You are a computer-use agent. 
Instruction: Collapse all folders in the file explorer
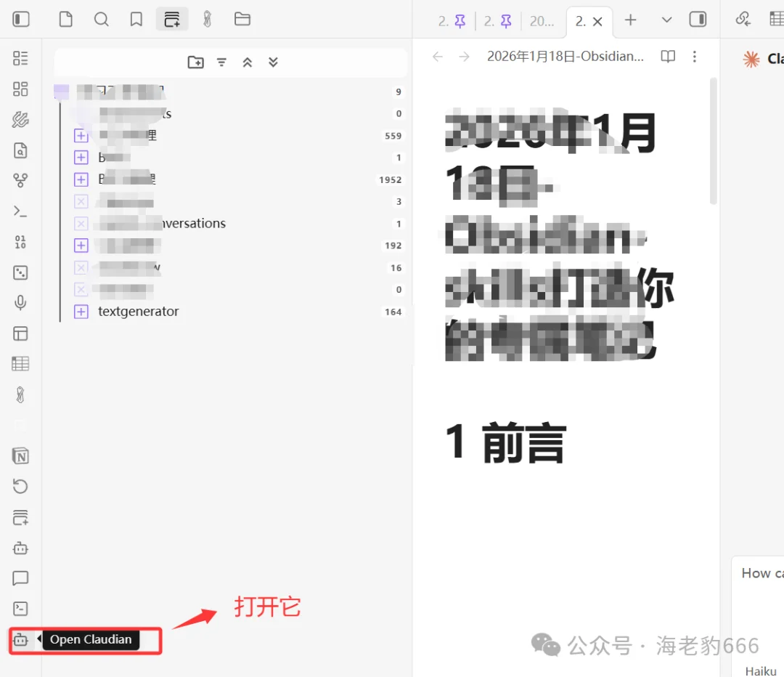tap(247, 62)
